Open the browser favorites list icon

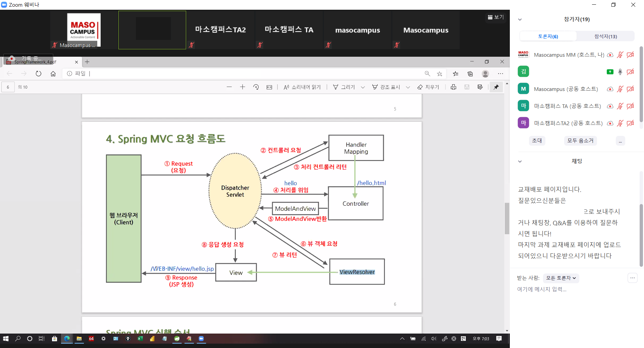[455, 73]
